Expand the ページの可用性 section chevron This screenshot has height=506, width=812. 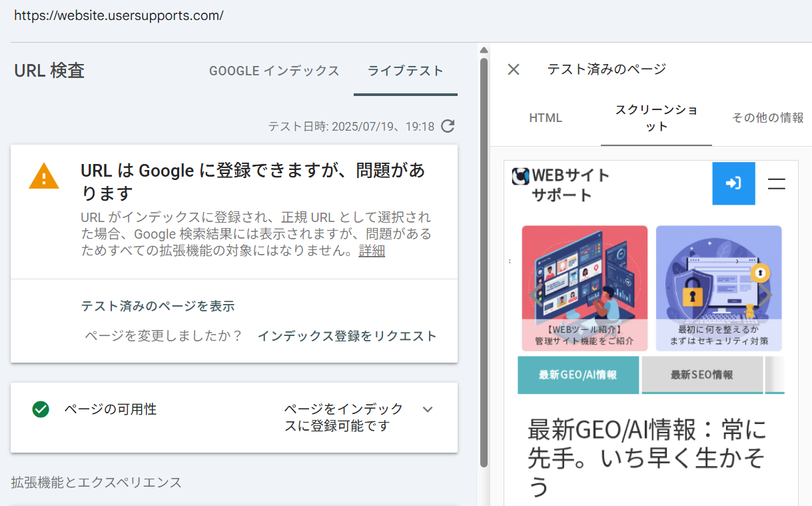[x=428, y=409]
